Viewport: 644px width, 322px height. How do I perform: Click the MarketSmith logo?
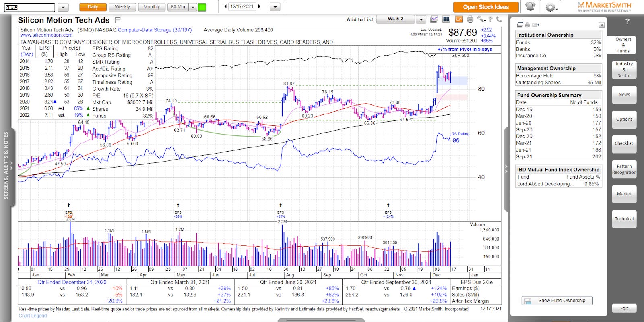605,6
